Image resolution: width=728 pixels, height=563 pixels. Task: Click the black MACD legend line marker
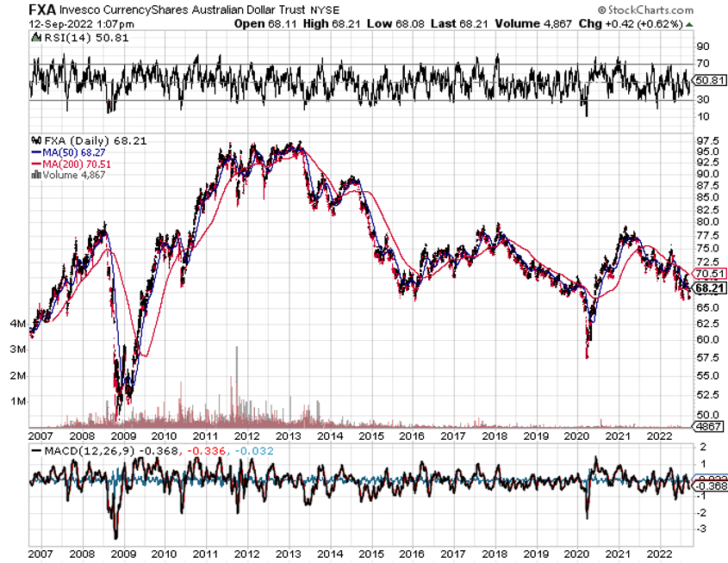pyautogui.click(x=34, y=450)
